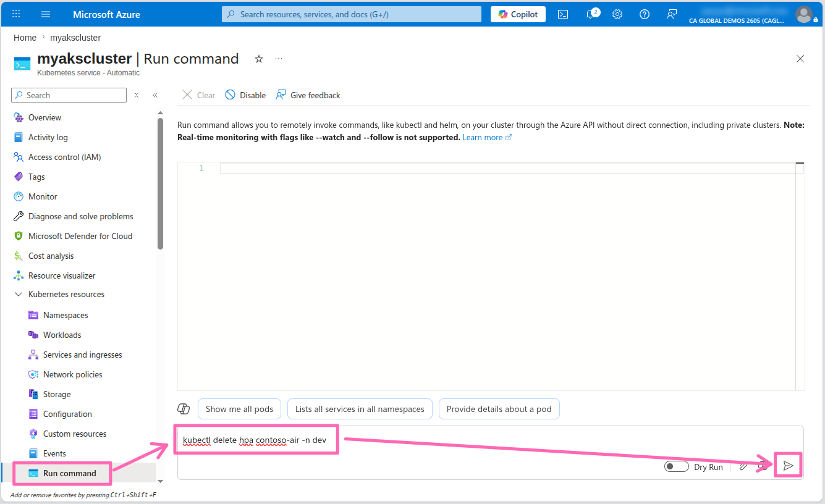Click the Overview sidebar icon

[18, 117]
